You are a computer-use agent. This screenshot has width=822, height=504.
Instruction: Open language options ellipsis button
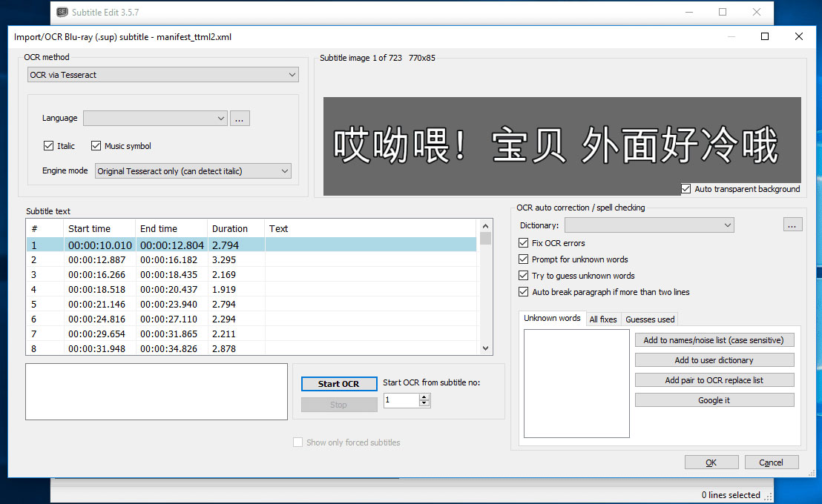[x=239, y=119]
